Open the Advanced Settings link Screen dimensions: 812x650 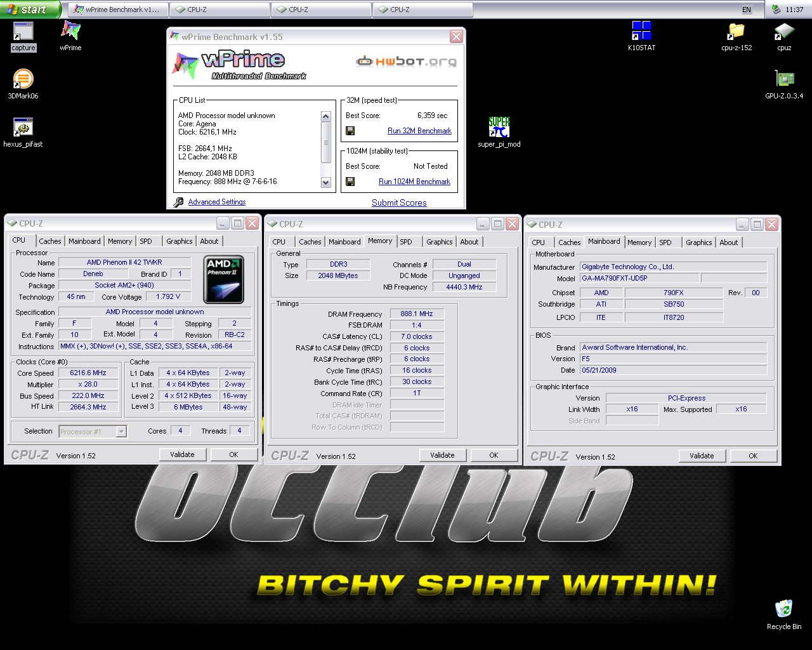pyautogui.click(x=217, y=202)
